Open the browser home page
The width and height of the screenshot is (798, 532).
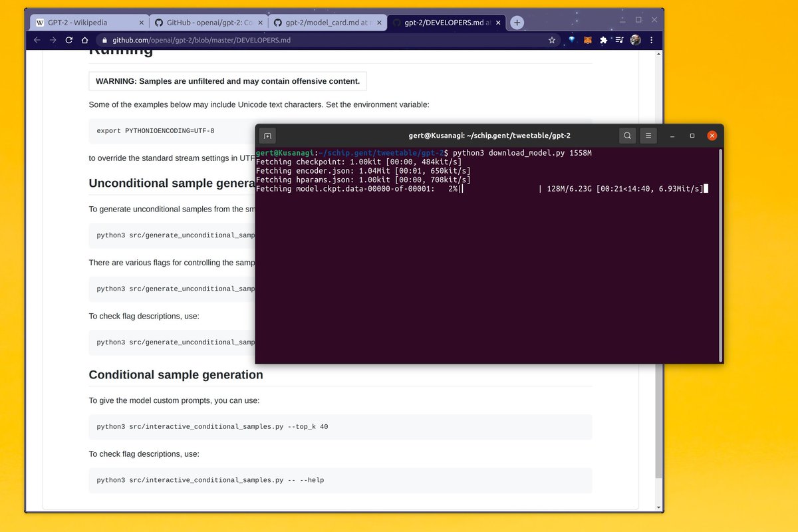coord(84,40)
